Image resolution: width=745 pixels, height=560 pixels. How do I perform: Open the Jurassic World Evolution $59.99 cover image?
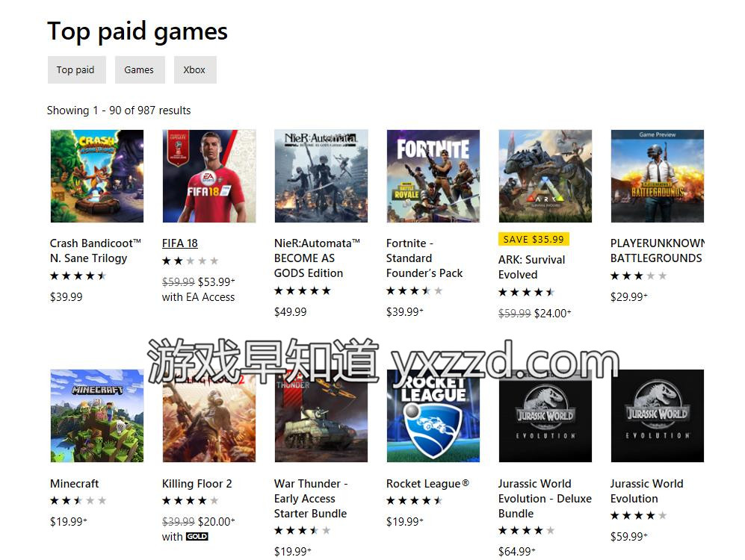tap(658, 416)
